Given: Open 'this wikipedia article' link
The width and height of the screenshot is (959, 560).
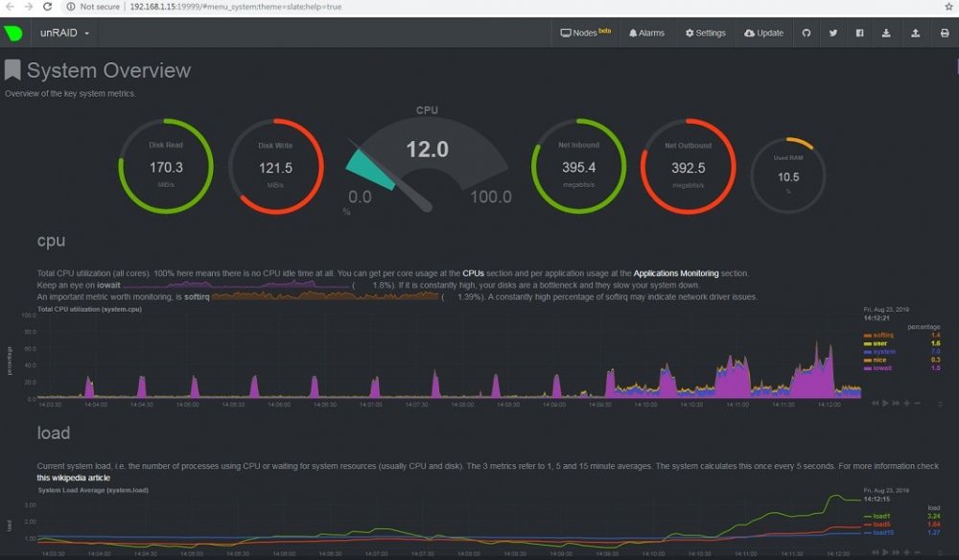Looking at the screenshot, I should click(74, 478).
